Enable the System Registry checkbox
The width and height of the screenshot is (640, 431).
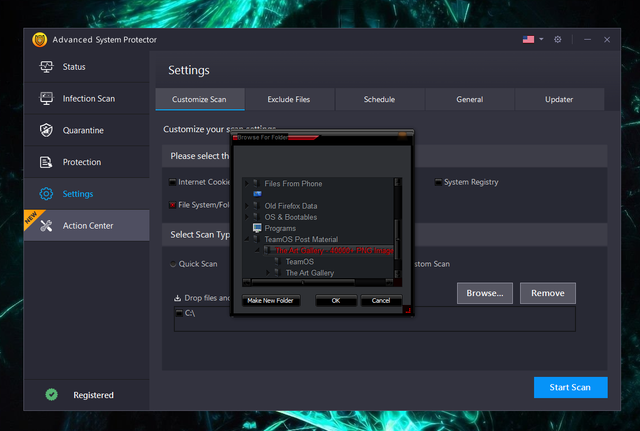(x=438, y=182)
